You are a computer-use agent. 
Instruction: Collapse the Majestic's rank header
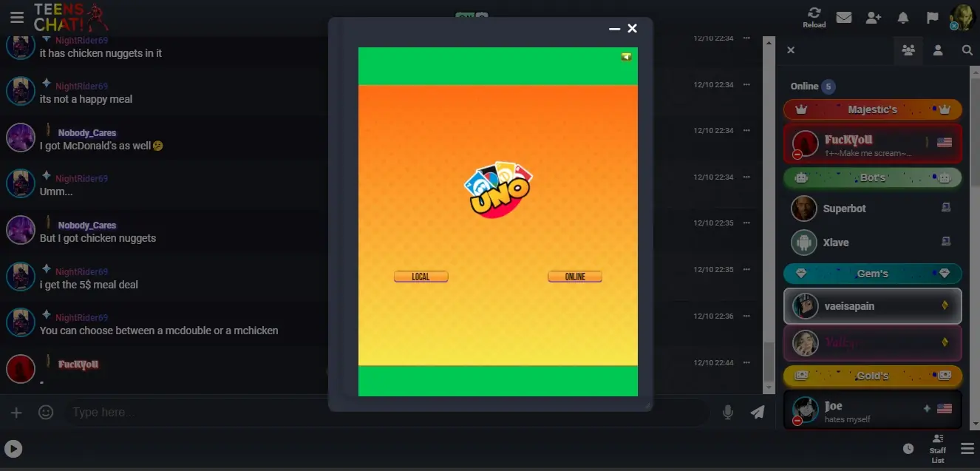(x=873, y=109)
